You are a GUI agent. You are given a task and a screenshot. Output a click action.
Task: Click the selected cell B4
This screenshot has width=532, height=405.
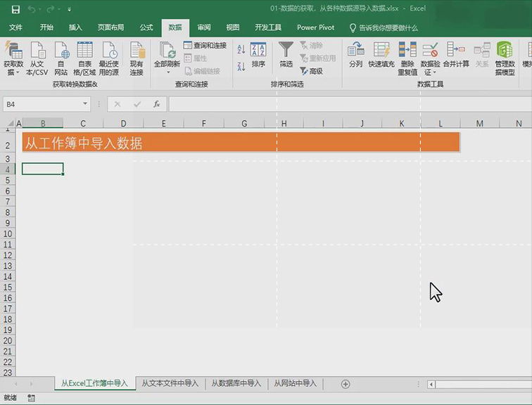(43, 169)
